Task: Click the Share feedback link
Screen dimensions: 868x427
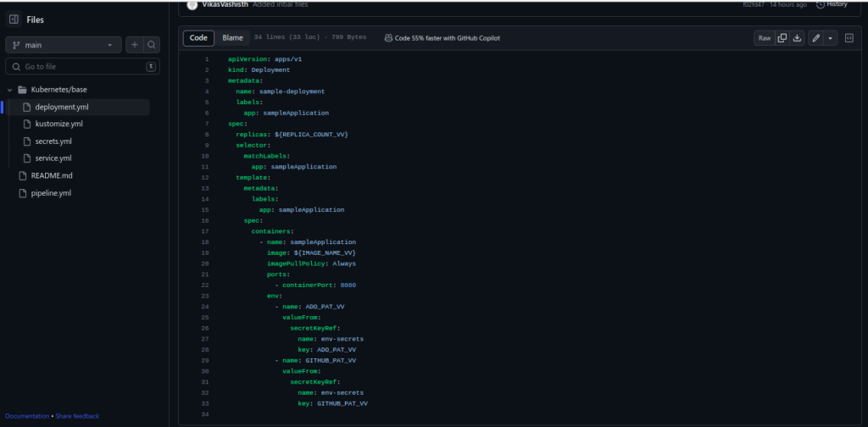Action: pyautogui.click(x=77, y=416)
